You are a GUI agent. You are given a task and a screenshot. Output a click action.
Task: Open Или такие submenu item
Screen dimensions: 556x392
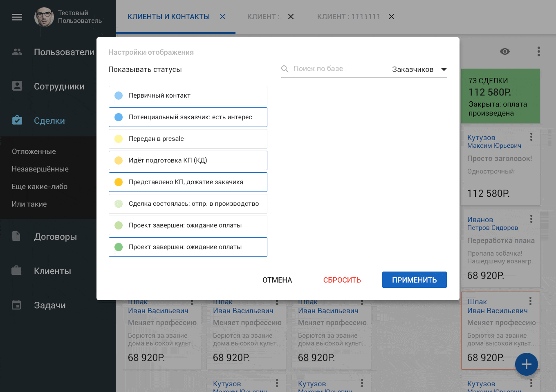point(29,204)
